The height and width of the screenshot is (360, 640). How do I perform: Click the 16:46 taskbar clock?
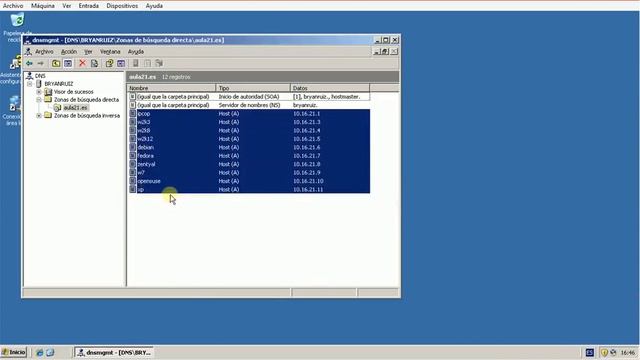(628, 353)
